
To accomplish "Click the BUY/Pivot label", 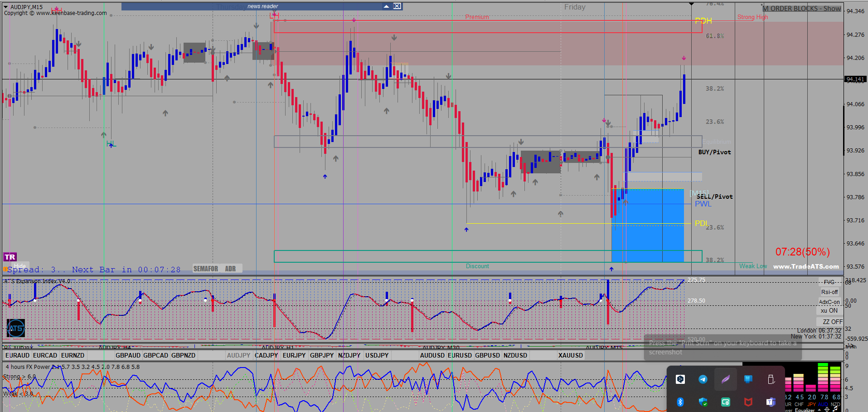I will (715, 152).
